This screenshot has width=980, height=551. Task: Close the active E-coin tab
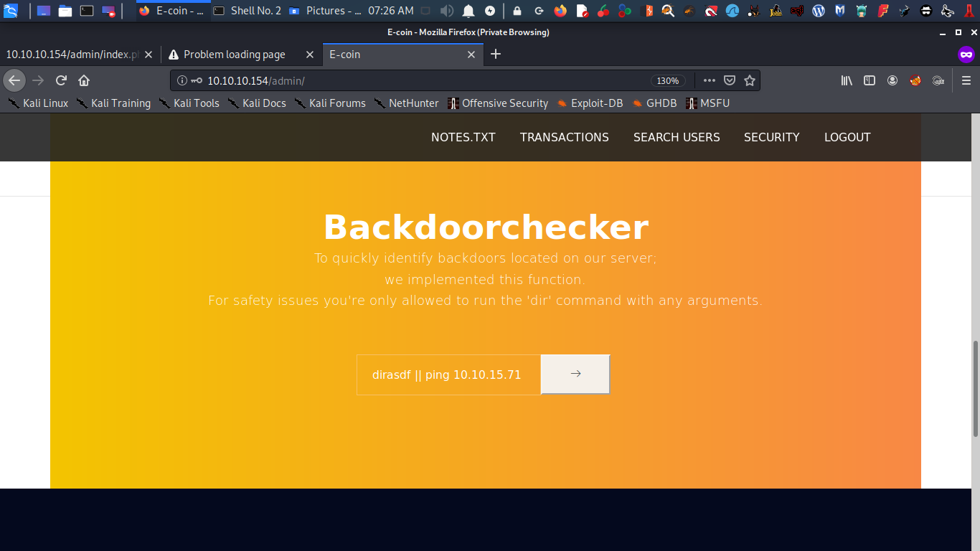pos(471,55)
